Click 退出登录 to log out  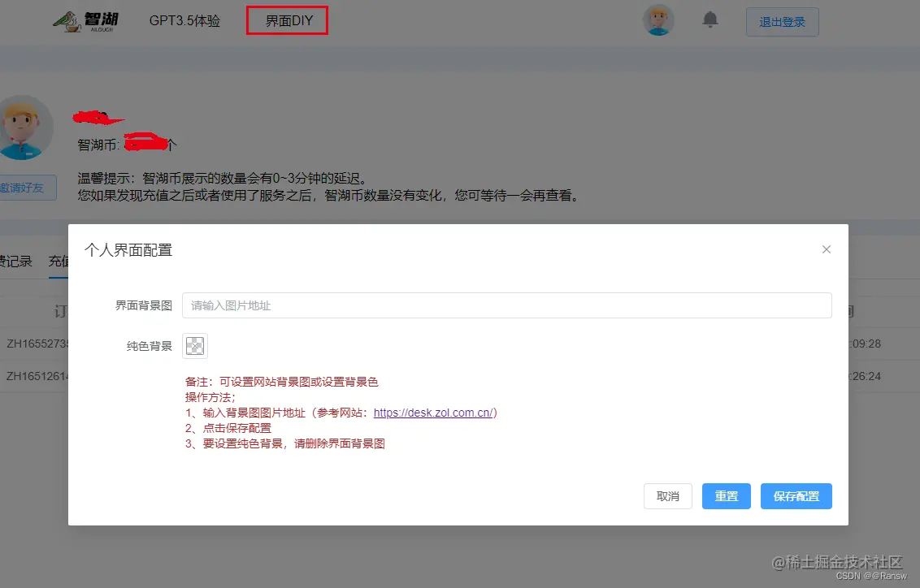pyautogui.click(x=781, y=22)
